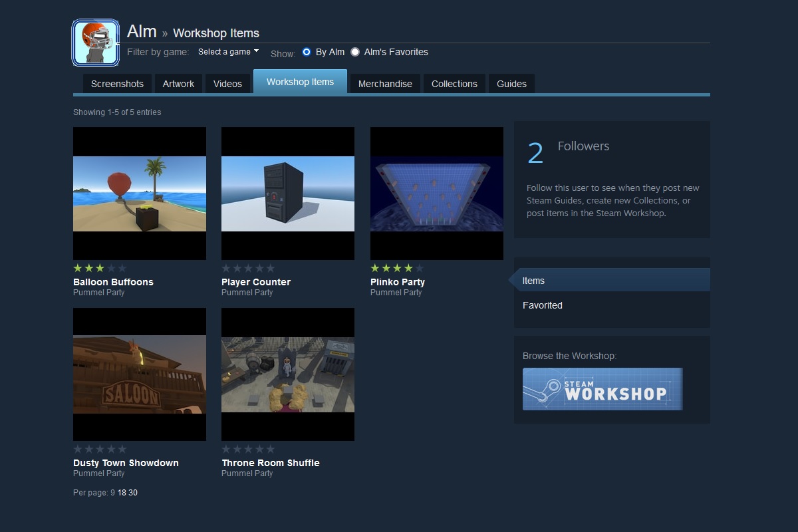Screen dimensions: 798x532
Task: Set per page to 30
Action: click(x=133, y=493)
